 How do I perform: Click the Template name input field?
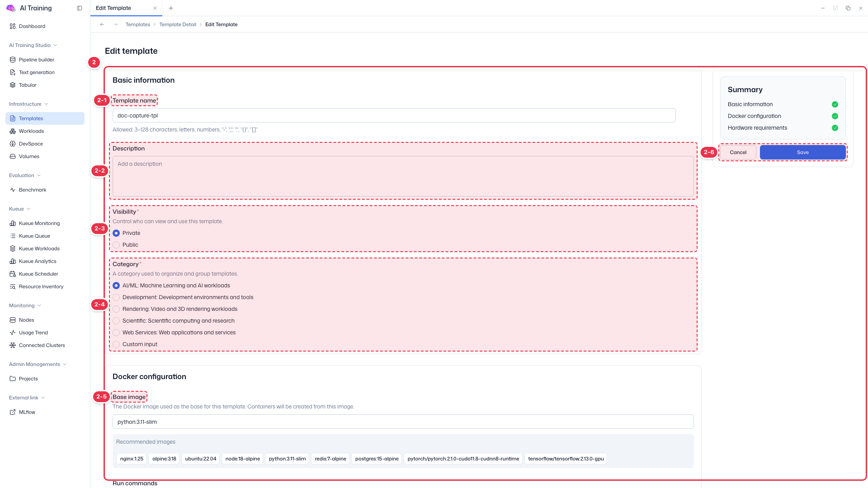[394, 115]
